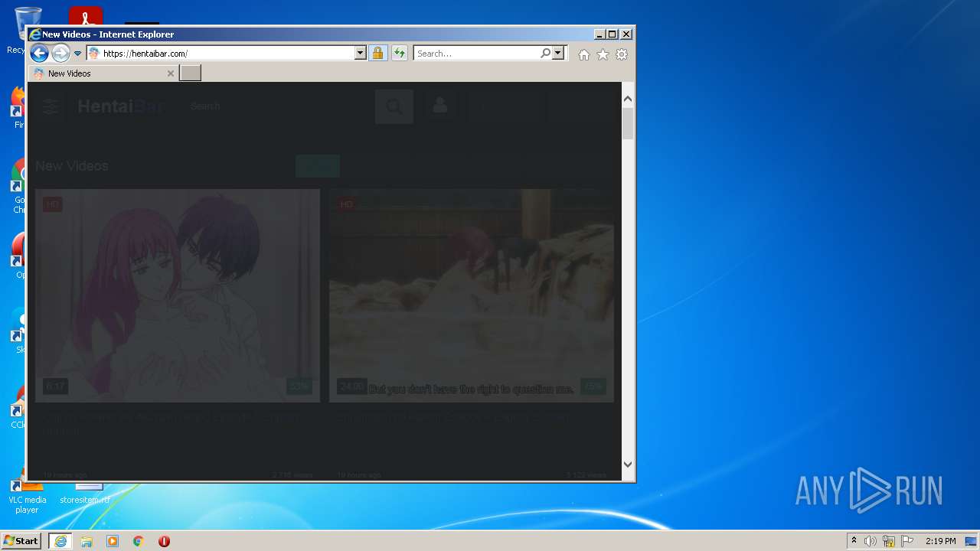Go back using Internet Explorer's Back button

39,54
